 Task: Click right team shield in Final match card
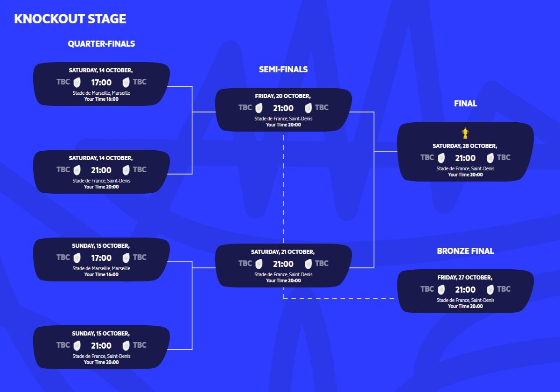click(x=490, y=158)
